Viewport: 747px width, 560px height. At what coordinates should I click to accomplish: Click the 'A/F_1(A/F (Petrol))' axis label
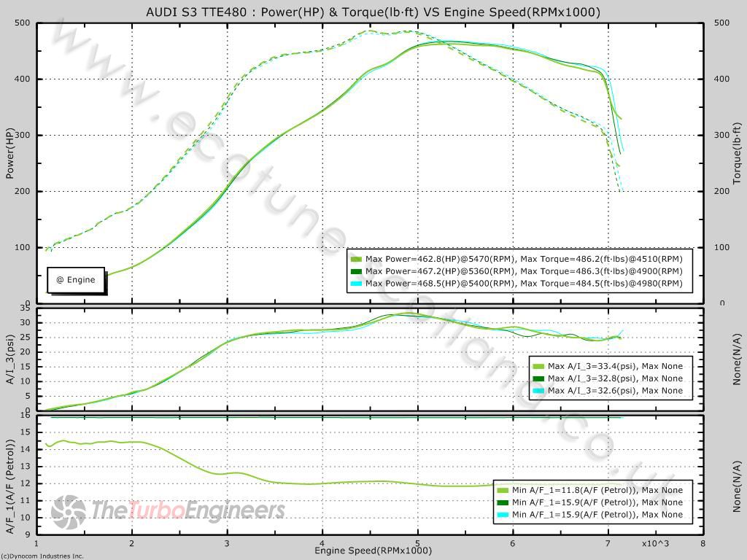point(10,486)
